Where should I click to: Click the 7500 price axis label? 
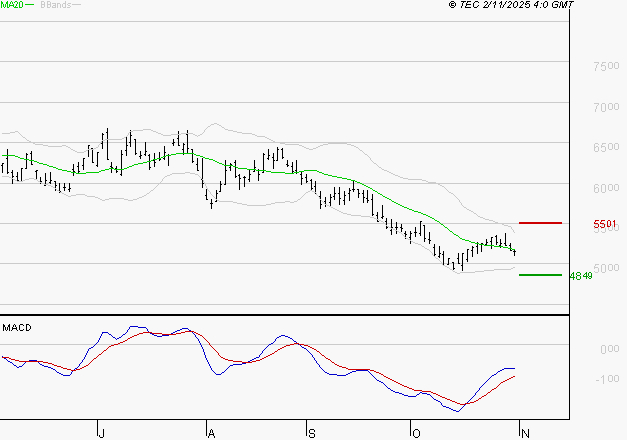tap(606, 66)
